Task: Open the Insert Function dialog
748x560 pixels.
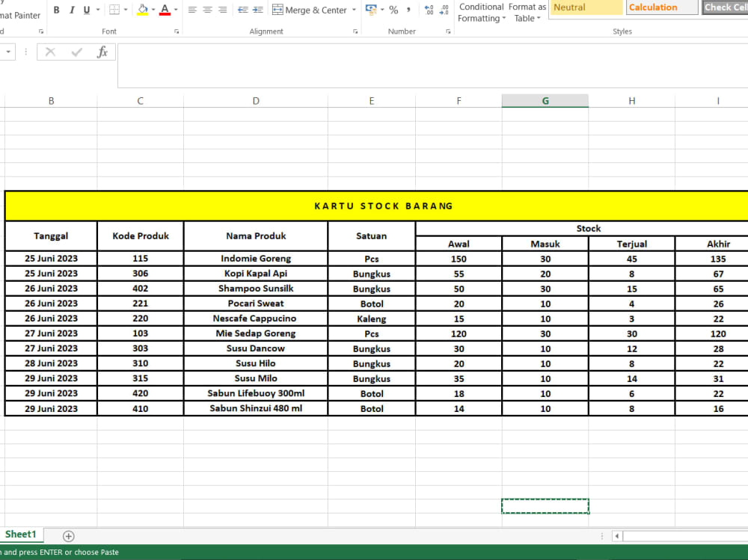Action: click(102, 52)
